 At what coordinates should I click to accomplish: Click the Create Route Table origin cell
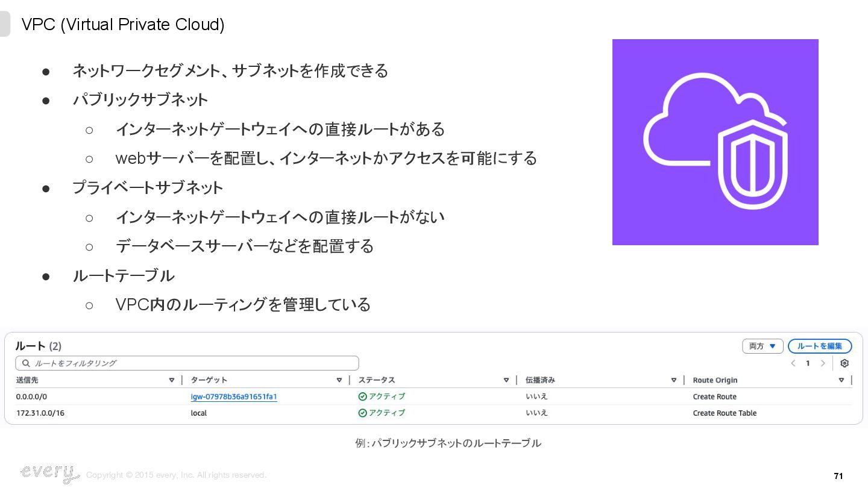pos(725,413)
